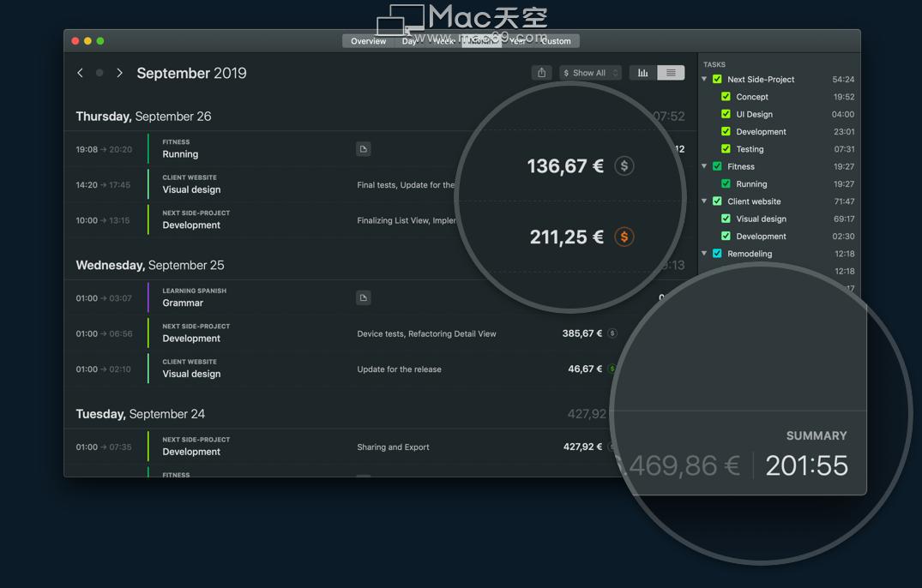Uncheck the Concept task checkbox
Viewport: 922px width, 588px height.
click(726, 96)
